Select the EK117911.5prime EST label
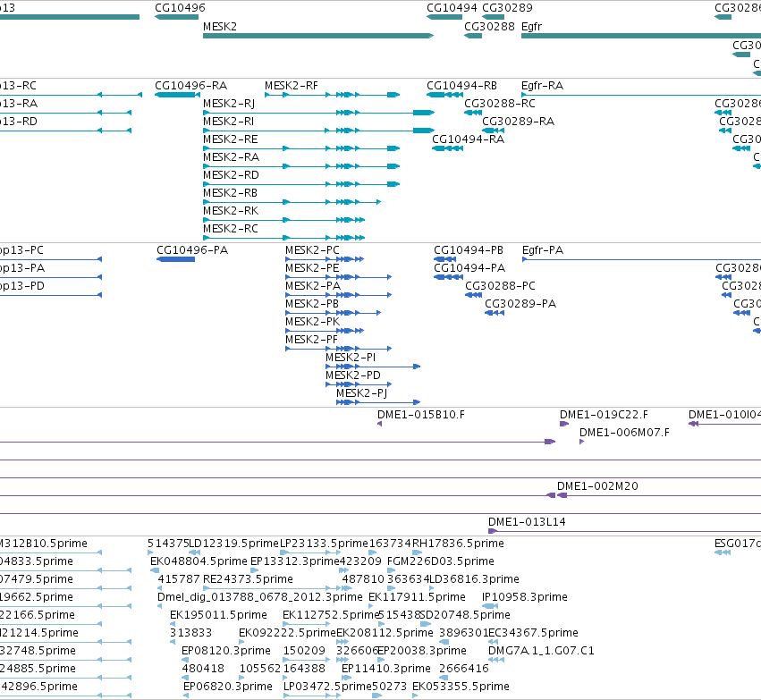The width and height of the screenshot is (761, 700). coord(417,598)
